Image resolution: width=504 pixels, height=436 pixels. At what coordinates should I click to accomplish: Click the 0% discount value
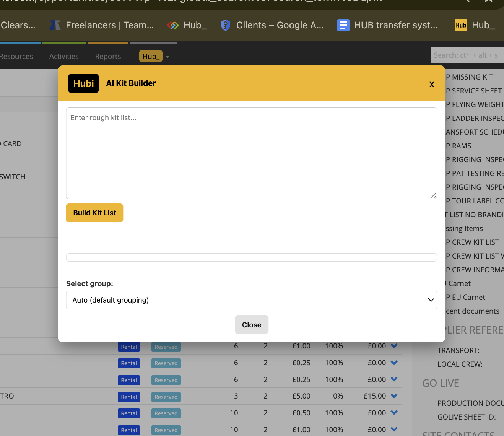(338, 396)
